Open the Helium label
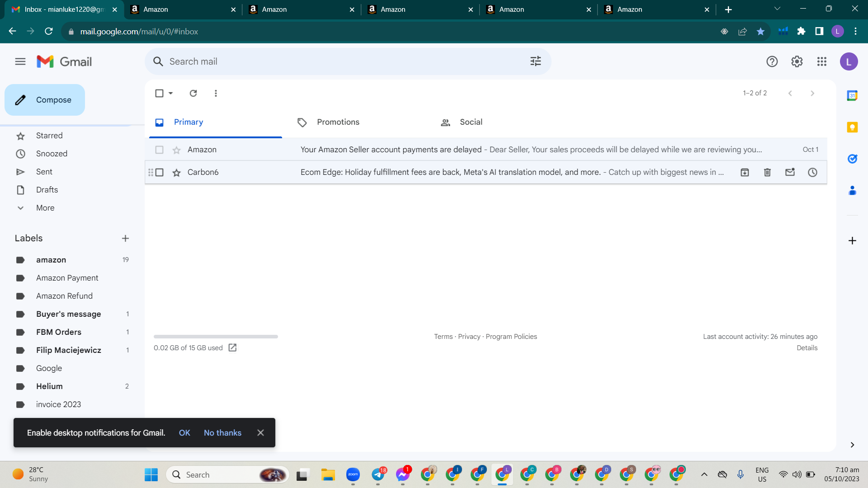Viewport: 868px width, 488px height. [x=49, y=386]
